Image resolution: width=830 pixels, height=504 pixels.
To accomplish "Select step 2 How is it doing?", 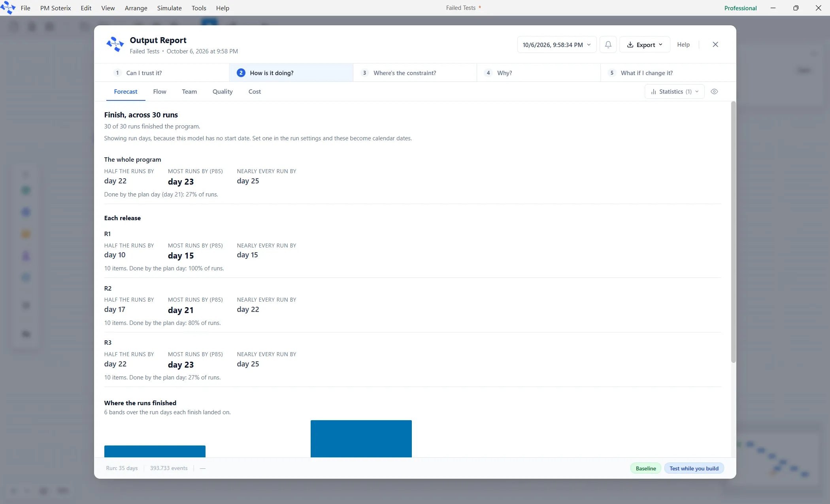I will [291, 73].
